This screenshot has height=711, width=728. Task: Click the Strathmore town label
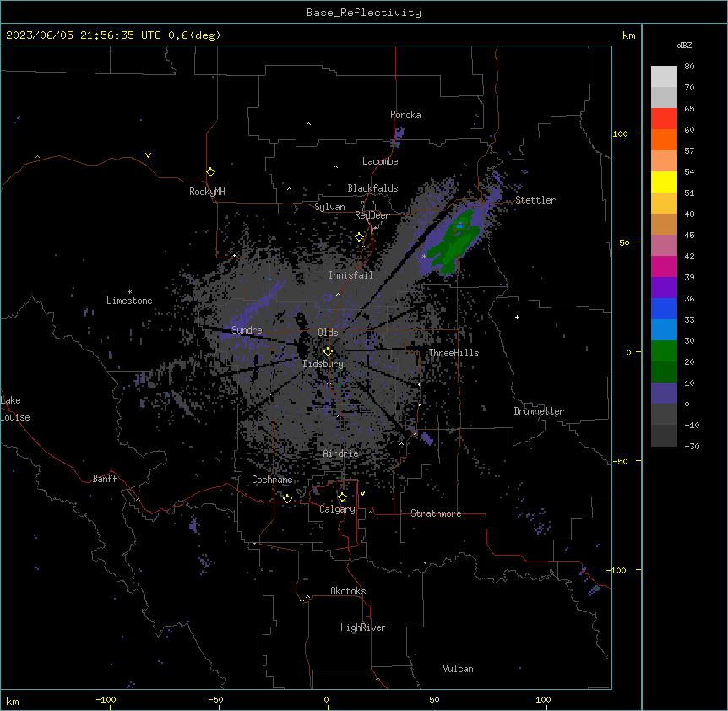click(436, 513)
